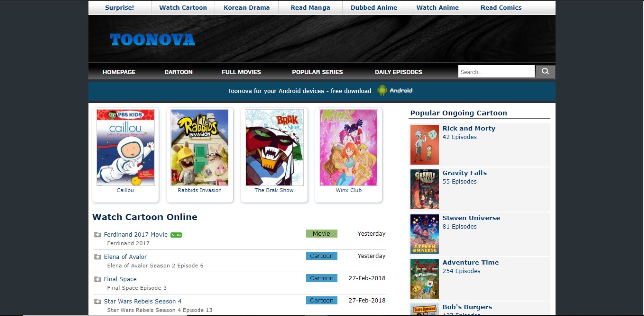Click the Watch Cartoon Online heading
Screen dimensions: 644x316
click(144, 217)
